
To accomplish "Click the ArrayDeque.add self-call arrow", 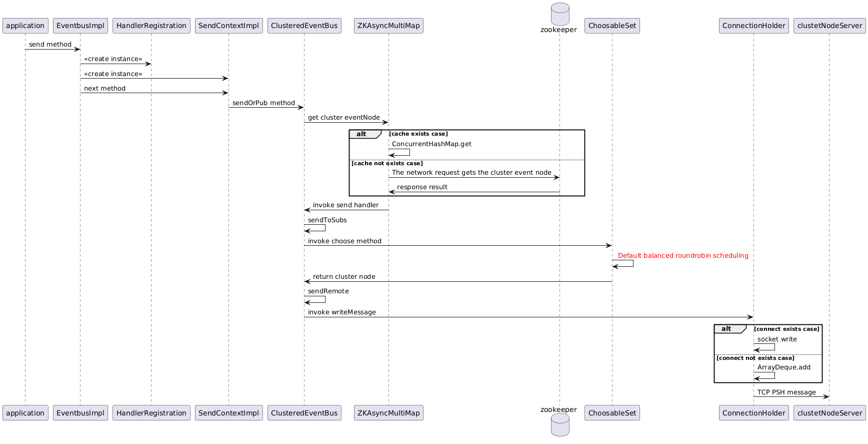I will (765, 375).
